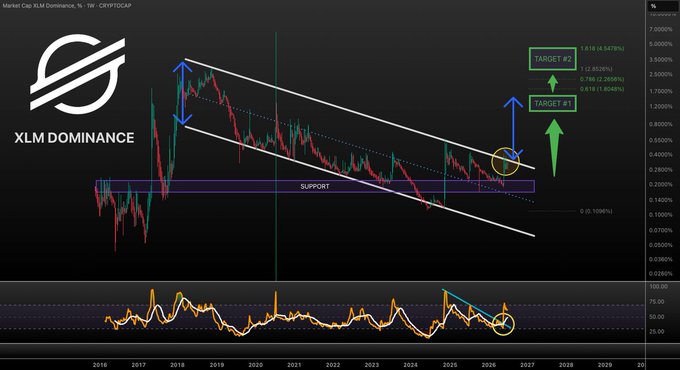
Task: Click 2016 on the time axis
Action: click(x=100, y=365)
